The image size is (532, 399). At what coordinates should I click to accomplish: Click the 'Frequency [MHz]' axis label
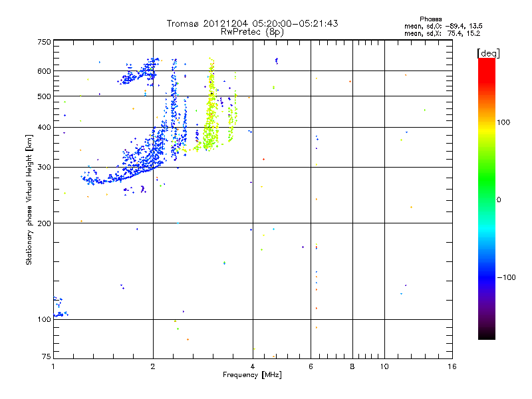click(252, 375)
